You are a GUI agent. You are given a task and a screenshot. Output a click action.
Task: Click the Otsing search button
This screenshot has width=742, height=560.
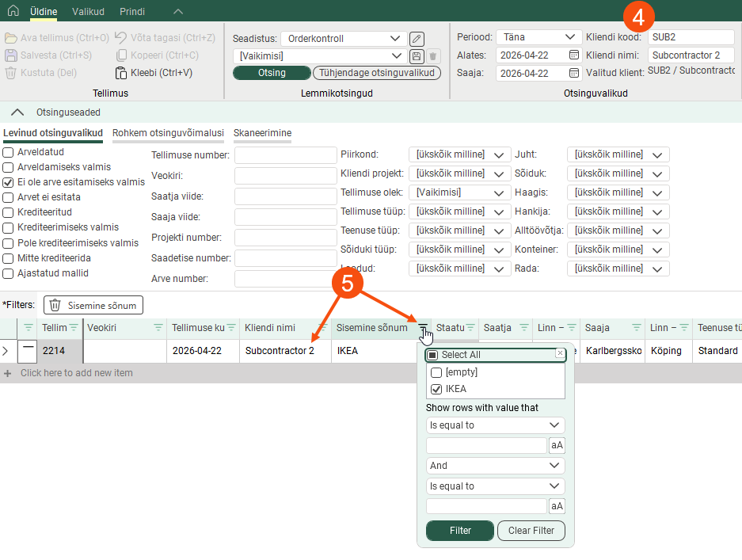(271, 73)
